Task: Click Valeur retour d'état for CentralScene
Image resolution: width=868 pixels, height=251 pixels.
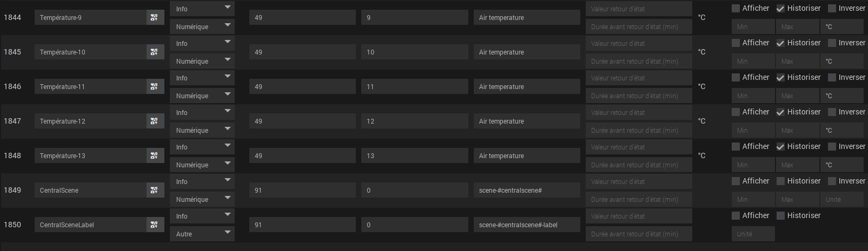Action: 639,181
